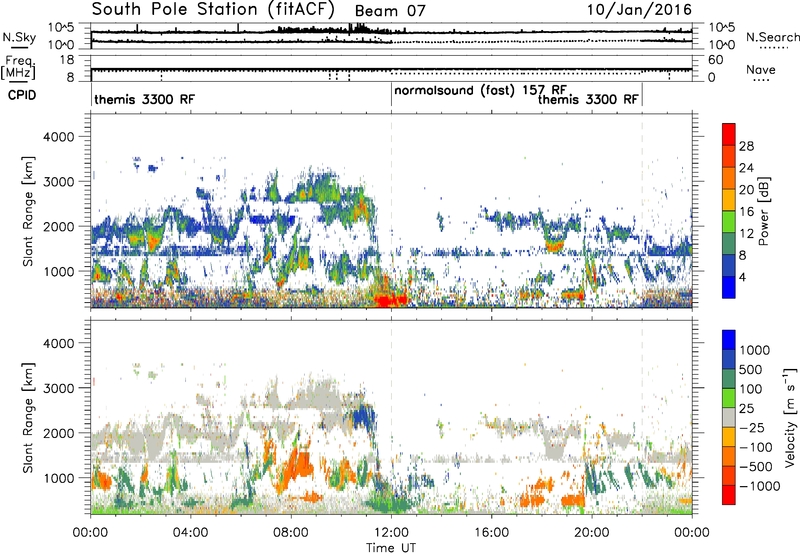The image size is (800, 554).
Task: Click the 'normalsound (fast) 157 RF' label
Action: click(481, 90)
